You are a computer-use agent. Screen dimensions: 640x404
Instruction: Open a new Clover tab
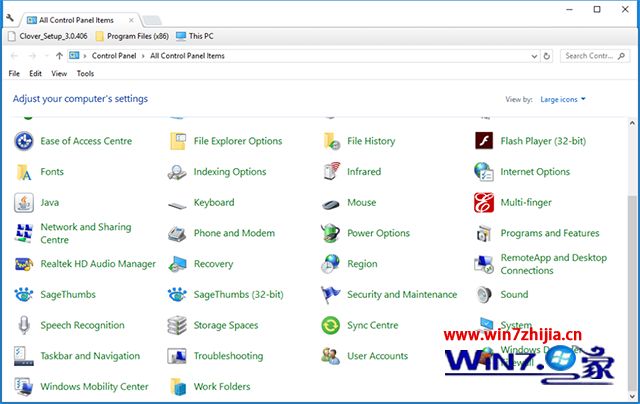pos(152,20)
